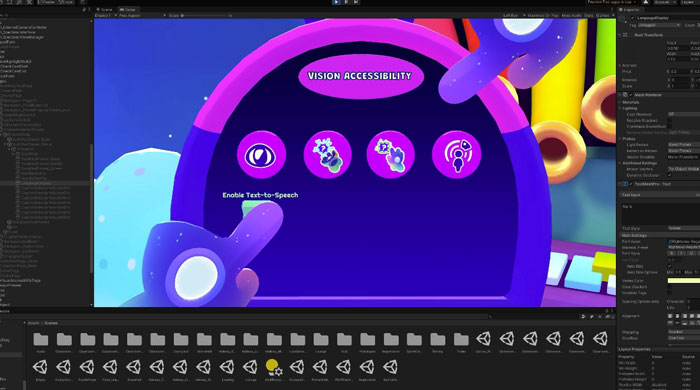Click the Stats button in Game view
This screenshot has width=700, height=390.
click(x=589, y=16)
